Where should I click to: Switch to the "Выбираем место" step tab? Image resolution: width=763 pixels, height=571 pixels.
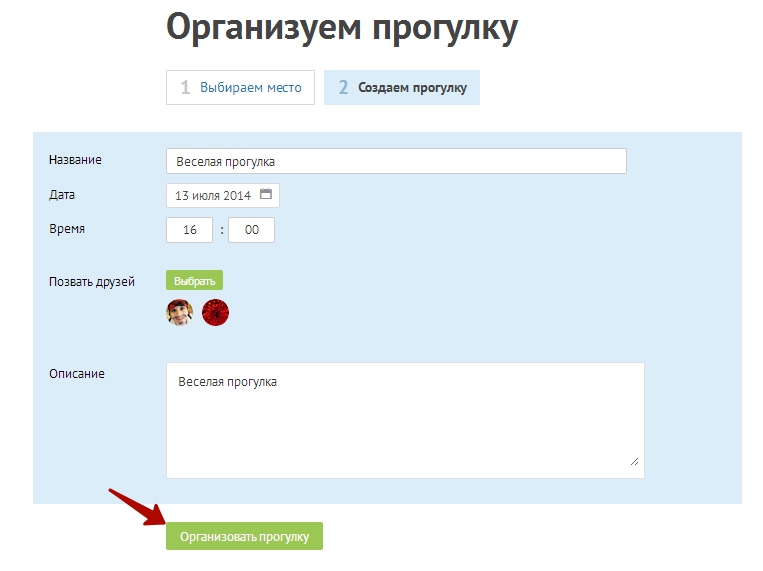click(x=240, y=88)
